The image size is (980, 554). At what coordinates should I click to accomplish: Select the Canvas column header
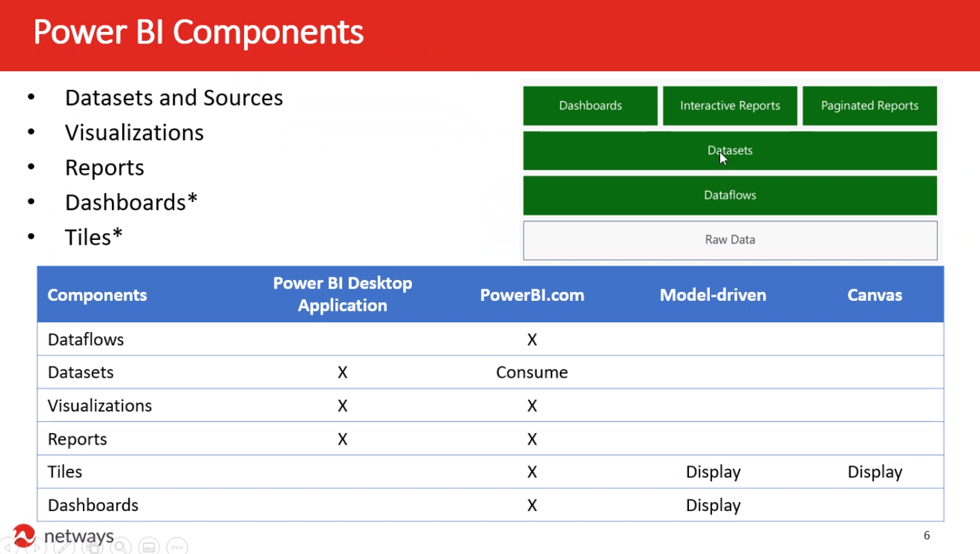(874, 295)
